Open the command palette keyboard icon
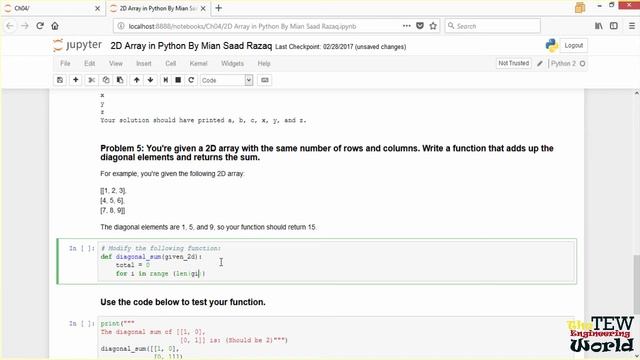 265,80
